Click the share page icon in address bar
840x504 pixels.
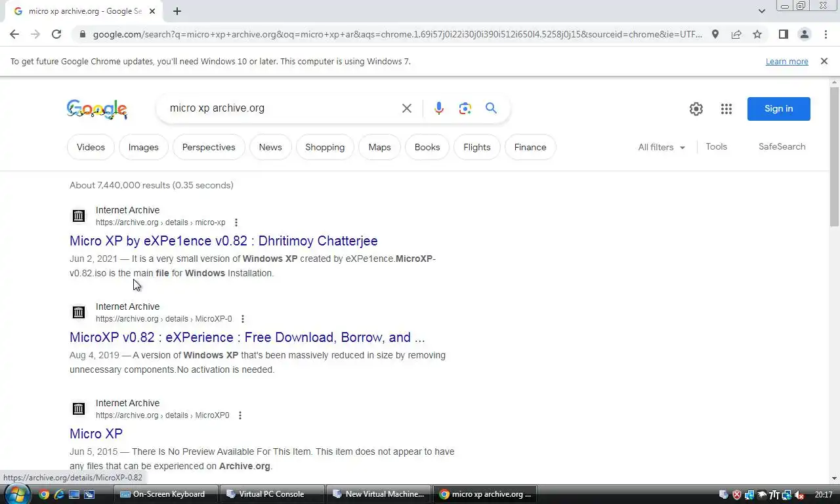pyautogui.click(x=736, y=34)
